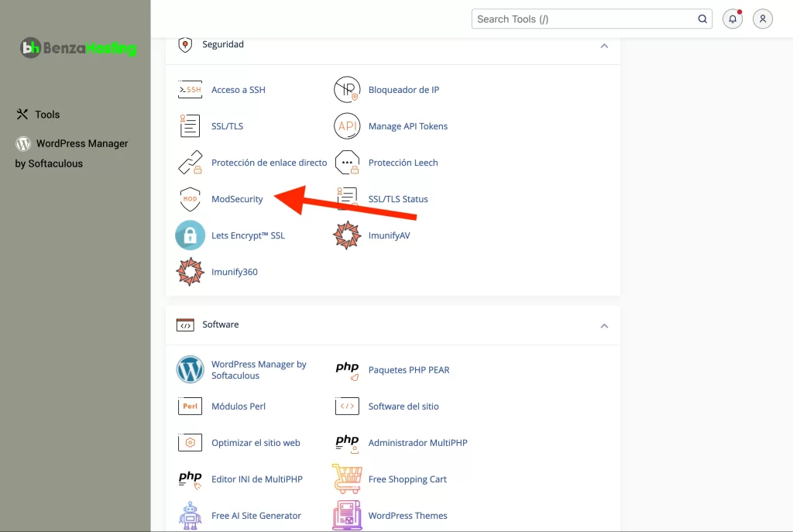Open the Protección Leech icon
This screenshot has height=532, width=793.
347,163
